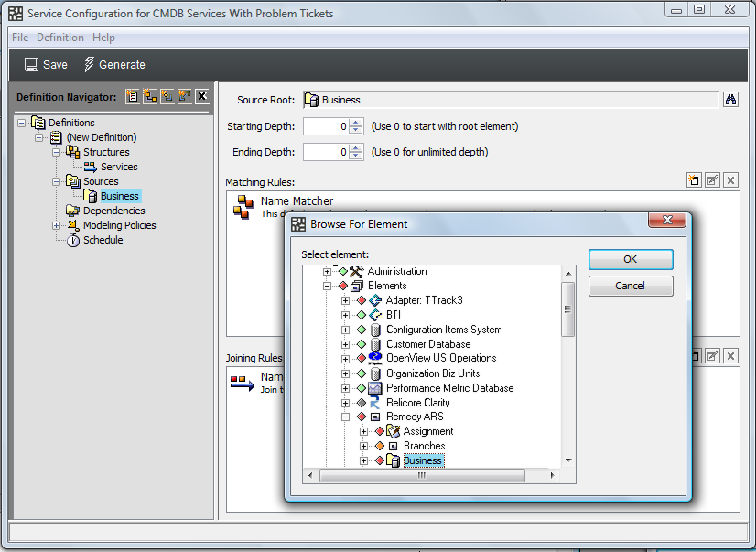756x552 pixels.
Task: Select Dependencies in Definition Navigator
Action: [113, 211]
